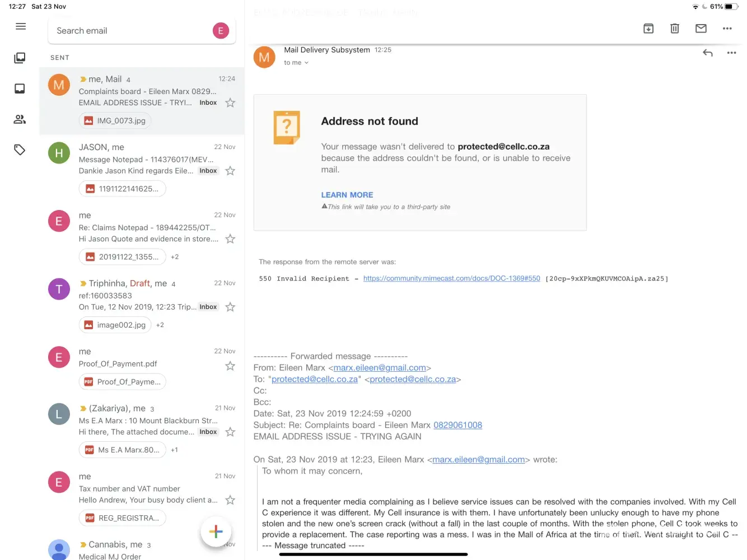747x560 pixels.
Task: Tap Mail Delivery Subsystem sender avatar
Action: 264,57
